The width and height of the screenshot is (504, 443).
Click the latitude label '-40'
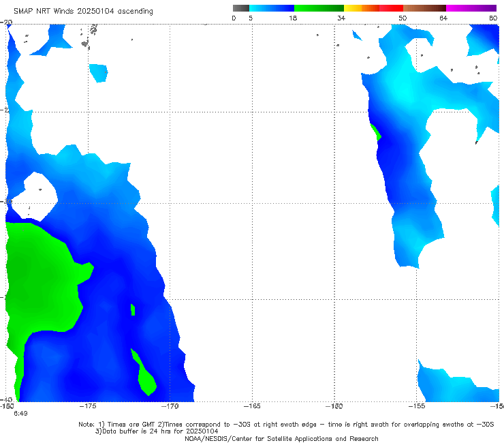click(x=6, y=399)
